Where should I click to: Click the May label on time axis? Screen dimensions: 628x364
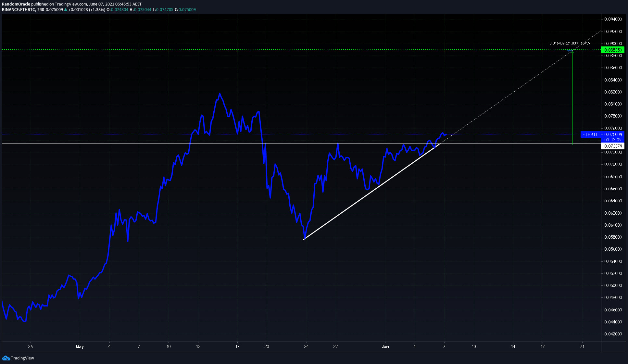pos(80,346)
